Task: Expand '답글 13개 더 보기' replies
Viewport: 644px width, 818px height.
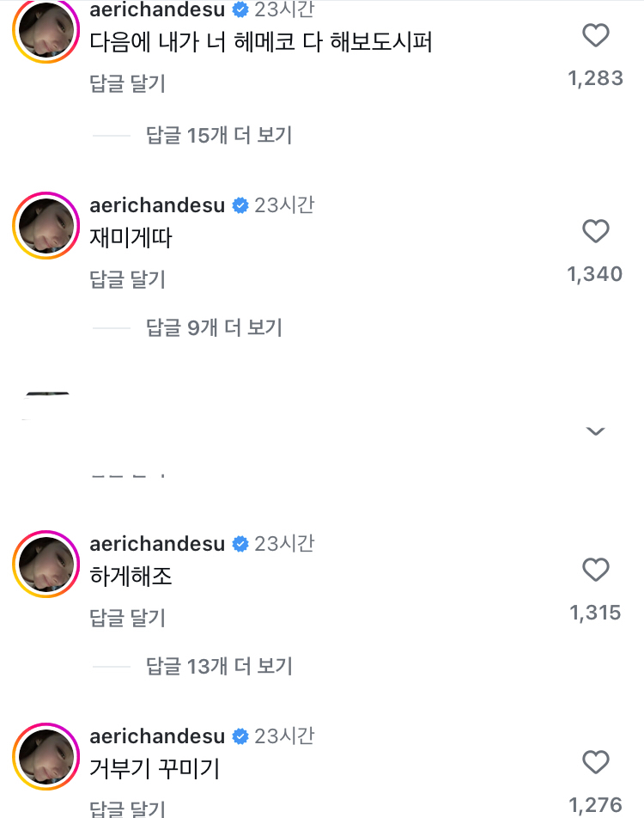Action: 219,666
